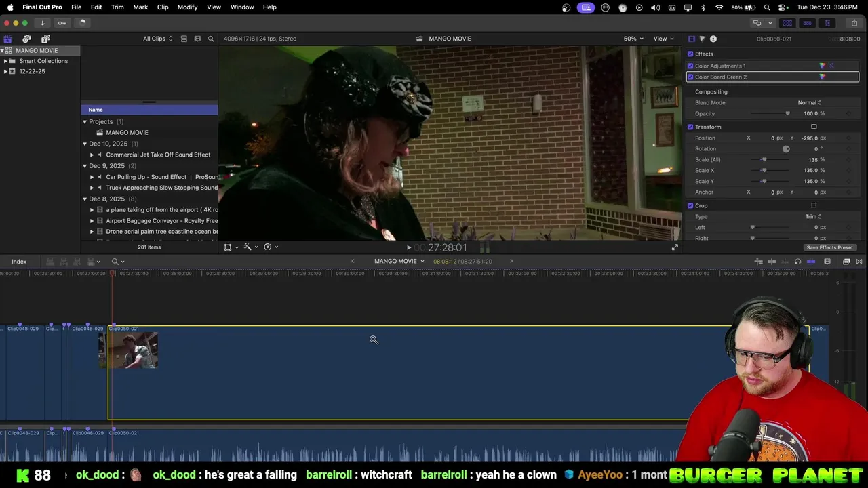This screenshot has height=488, width=868.
Task: Click the Share export button
Action: pos(854,23)
